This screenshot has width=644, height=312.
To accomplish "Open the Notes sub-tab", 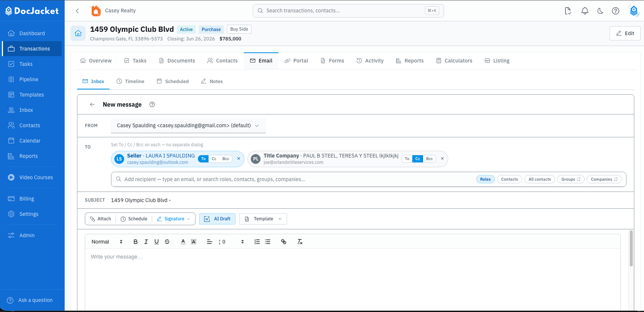I will coord(212,81).
